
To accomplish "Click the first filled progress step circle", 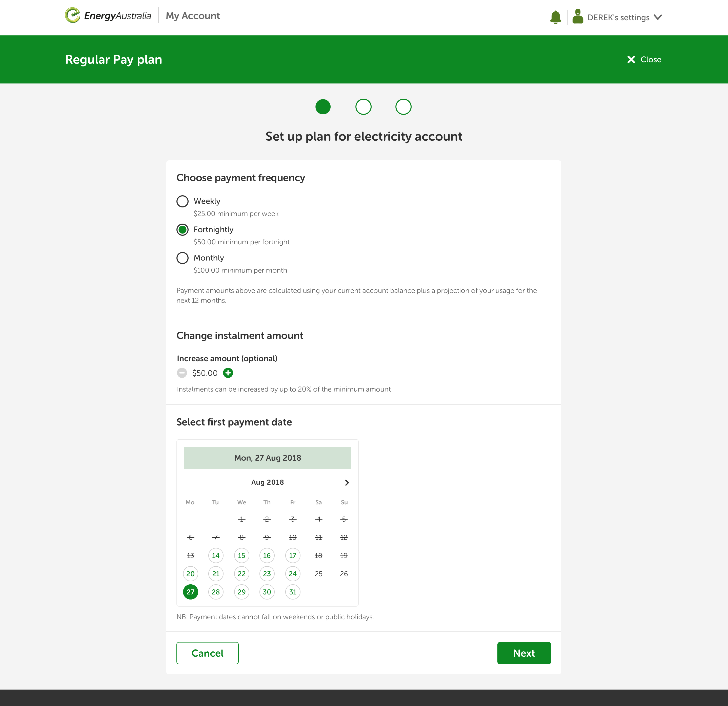I will [x=323, y=107].
